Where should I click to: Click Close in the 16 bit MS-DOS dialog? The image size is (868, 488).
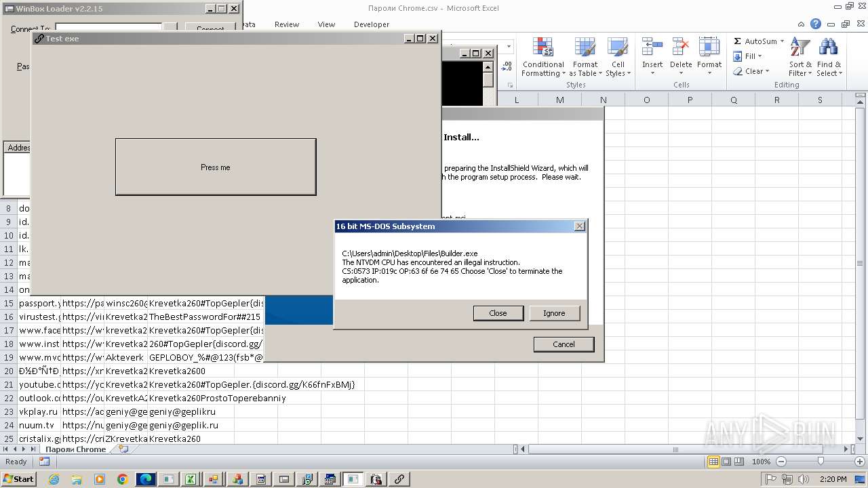498,313
